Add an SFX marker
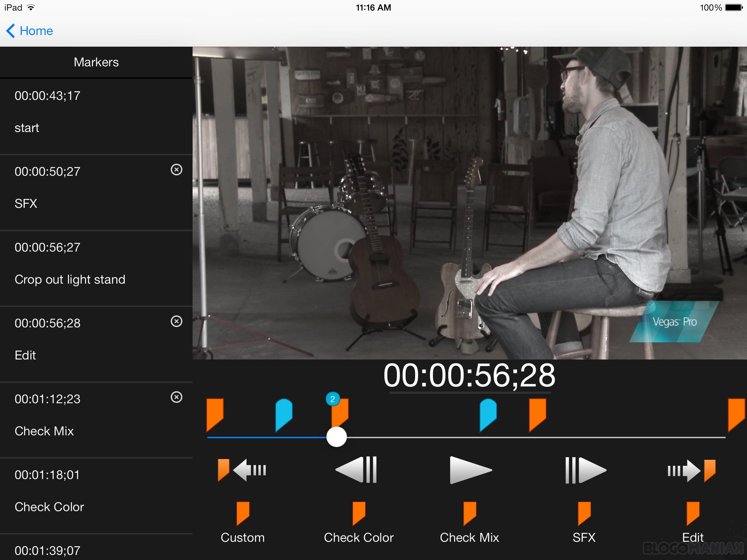The height and width of the screenshot is (560, 747). coord(584,522)
